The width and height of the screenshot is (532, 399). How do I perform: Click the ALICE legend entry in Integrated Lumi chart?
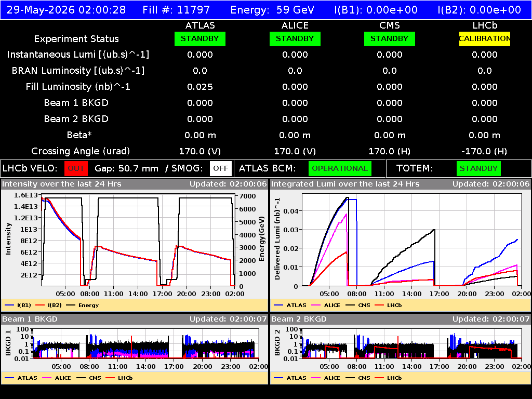click(x=326, y=305)
